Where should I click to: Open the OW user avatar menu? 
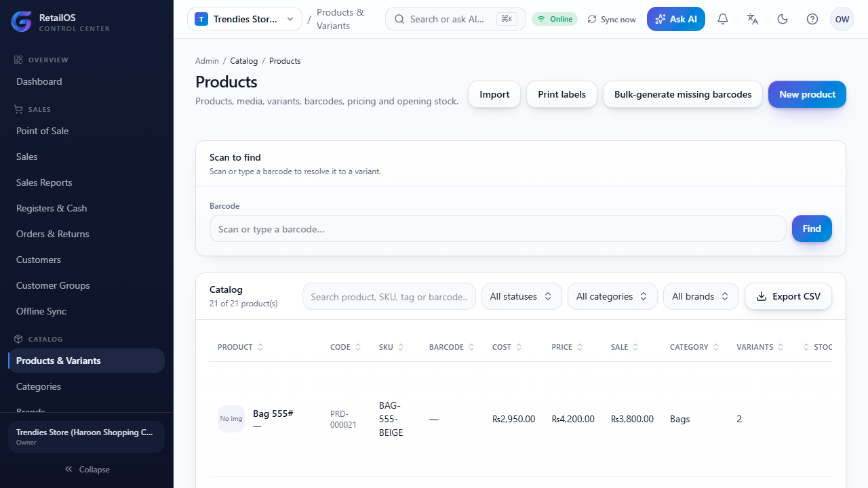(842, 19)
